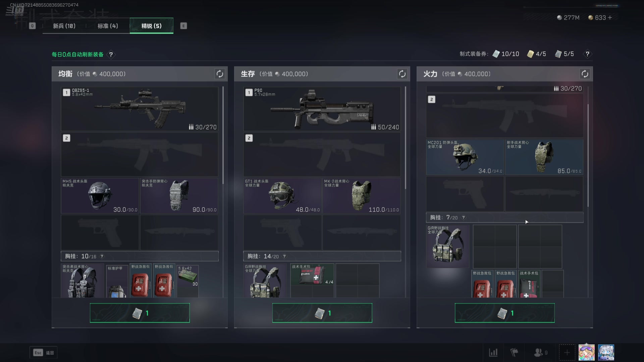This screenshot has height=362, width=644.
Task: Select the QBZ95-1 rifle slot
Action: coord(140,109)
